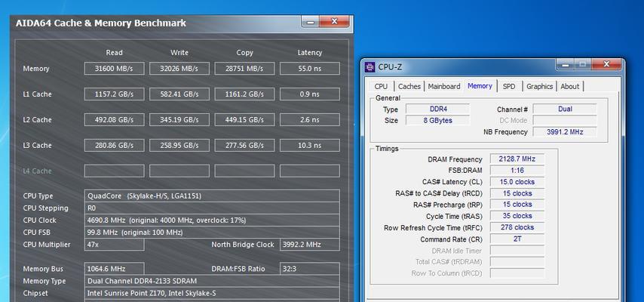This screenshot has height=302, width=644.
Task: Select the Mainboard tab in CPU-Z
Action: 444,86
